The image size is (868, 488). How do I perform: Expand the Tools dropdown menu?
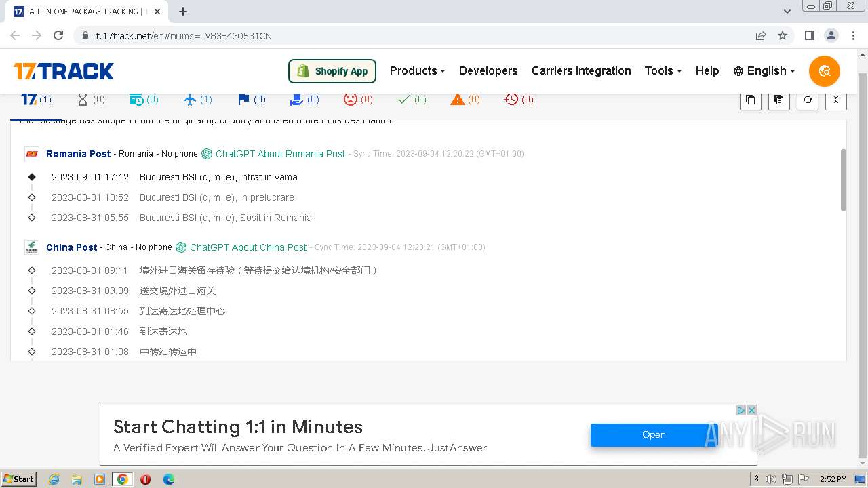pyautogui.click(x=663, y=70)
